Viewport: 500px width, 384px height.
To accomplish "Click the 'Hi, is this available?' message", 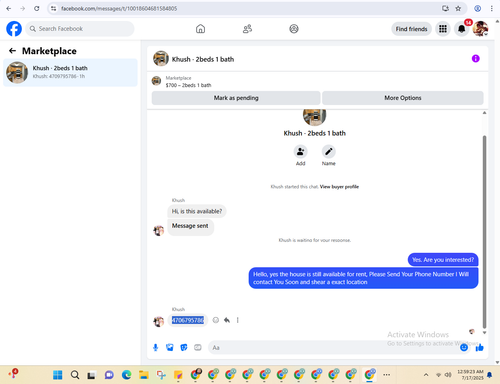I will click(x=197, y=211).
